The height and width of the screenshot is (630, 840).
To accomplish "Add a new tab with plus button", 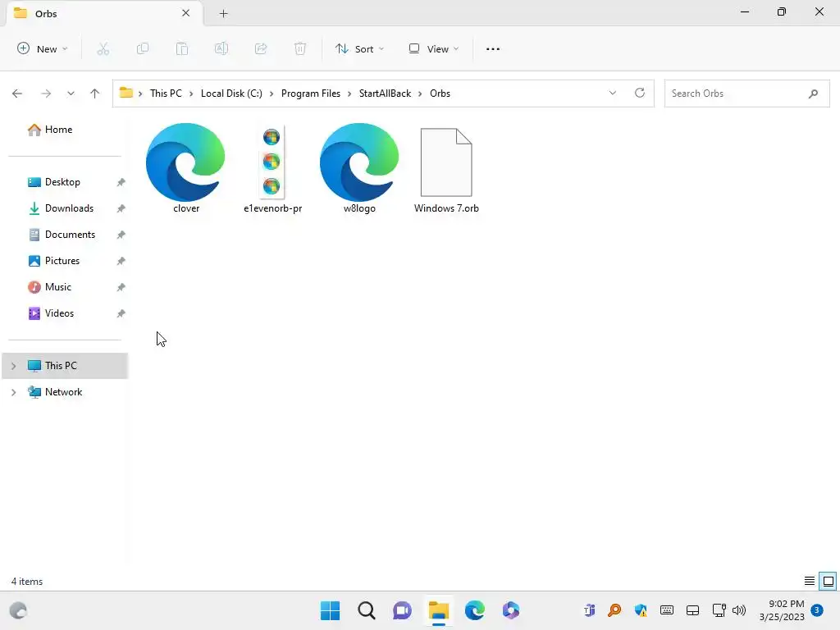I will 223,14.
